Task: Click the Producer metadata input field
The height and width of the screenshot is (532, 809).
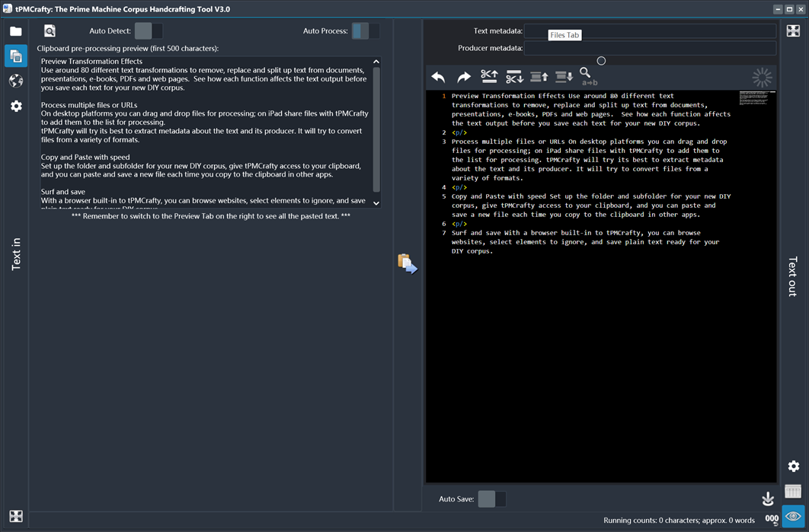Action: click(650, 48)
